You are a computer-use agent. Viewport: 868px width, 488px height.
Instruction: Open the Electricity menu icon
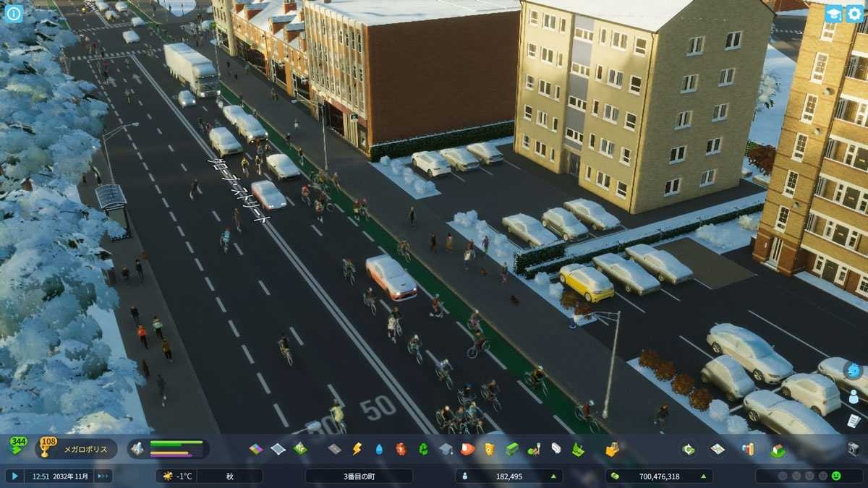point(357,449)
